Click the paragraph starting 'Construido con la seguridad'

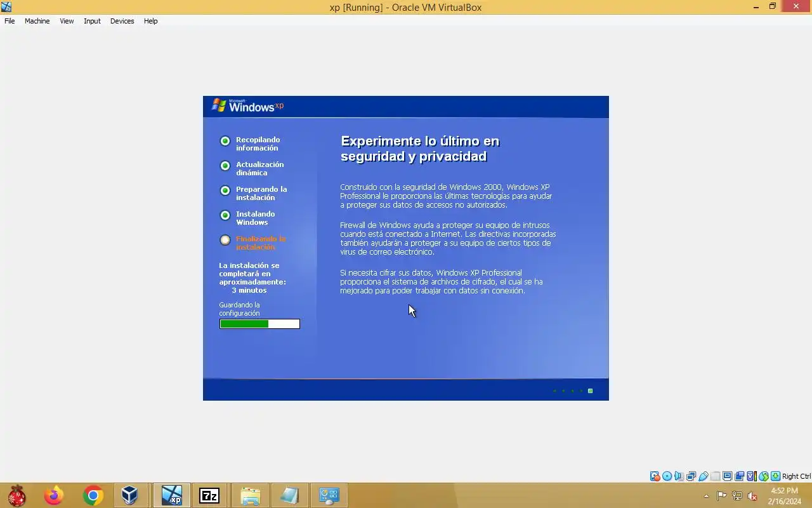coord(446,196)
